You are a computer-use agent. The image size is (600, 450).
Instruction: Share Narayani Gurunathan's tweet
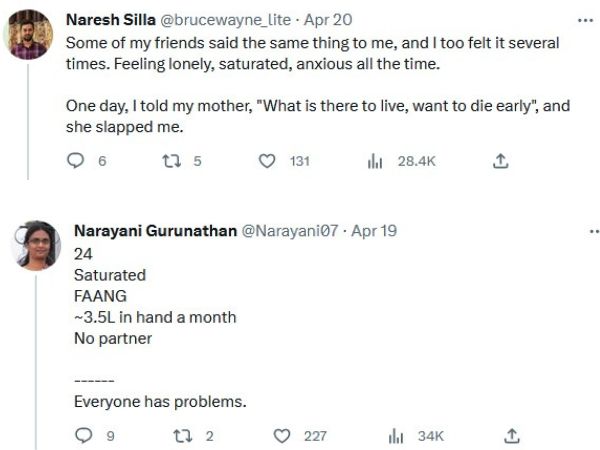point(511,435)
